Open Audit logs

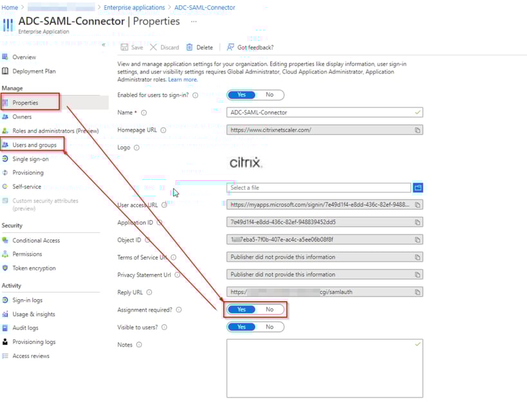tap(25, 328)
